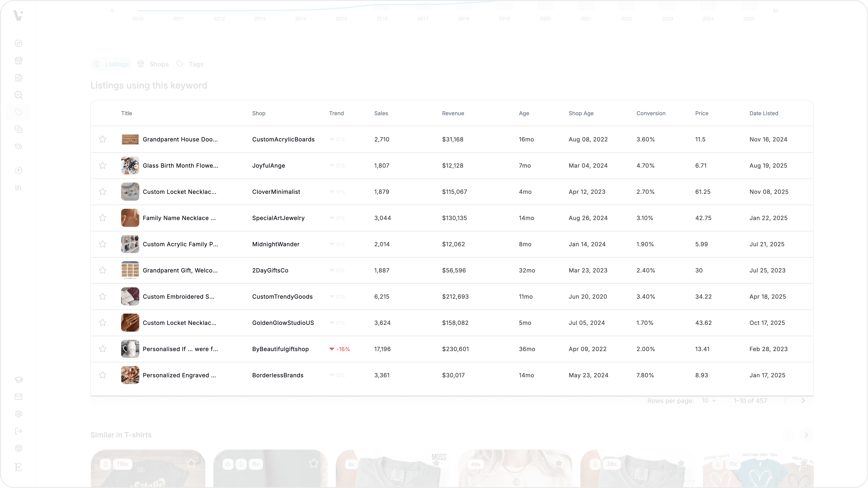Favorite the Personalised mug listing by ByBeautifulgiftshop

click(102, 349)
